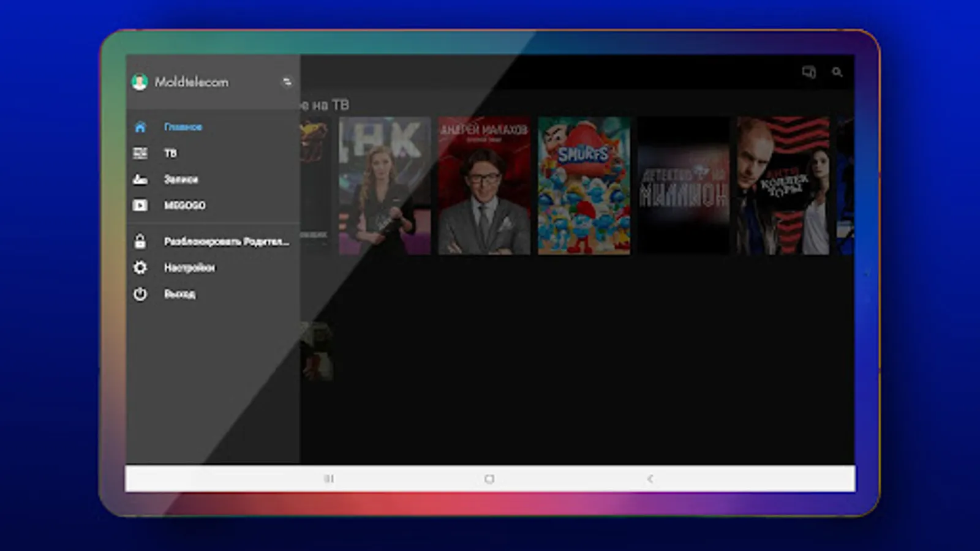This screenshot has height=551, width=980.
Task: Open the ТВ channels icon
Action: [x=141, y=153]
